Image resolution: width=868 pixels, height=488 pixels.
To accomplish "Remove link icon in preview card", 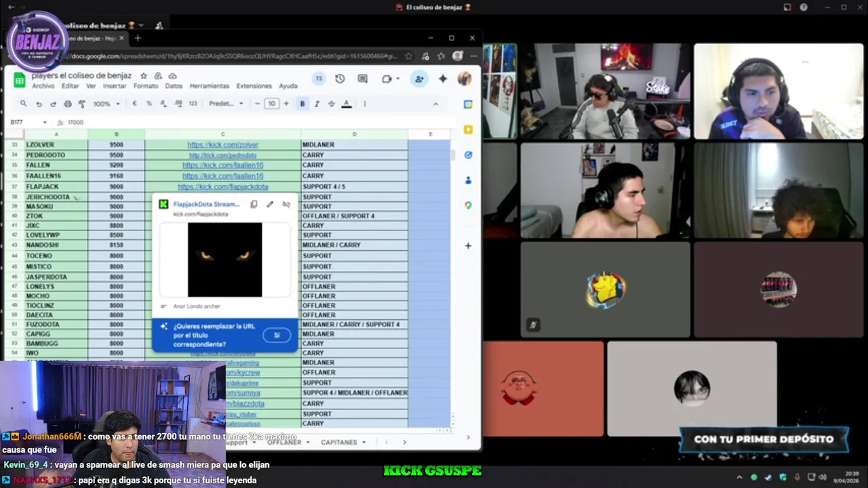I will 286,204.
